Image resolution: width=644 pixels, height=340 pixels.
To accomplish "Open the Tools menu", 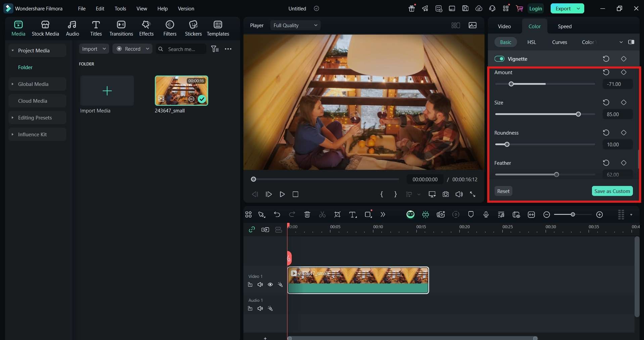I will [120, 8].
